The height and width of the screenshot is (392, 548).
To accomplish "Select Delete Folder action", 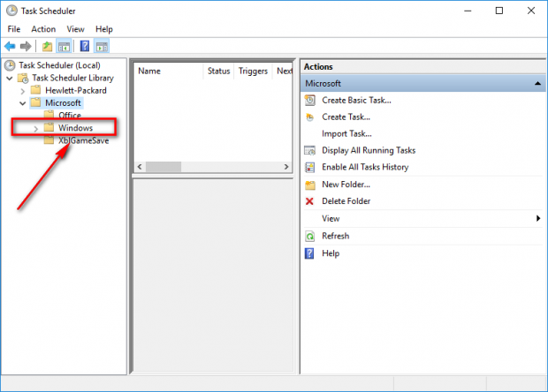I will pos(346,201).
